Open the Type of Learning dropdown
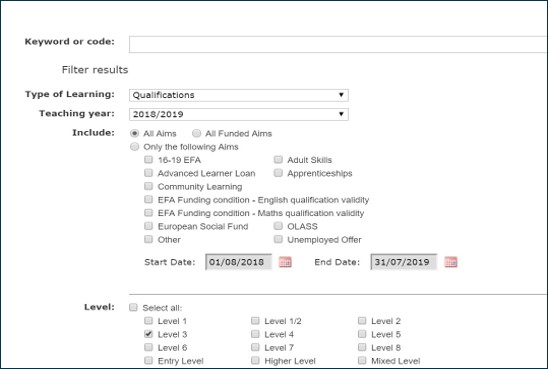The width and height of the screenshot is (548, 369). [x=239, y=95]
